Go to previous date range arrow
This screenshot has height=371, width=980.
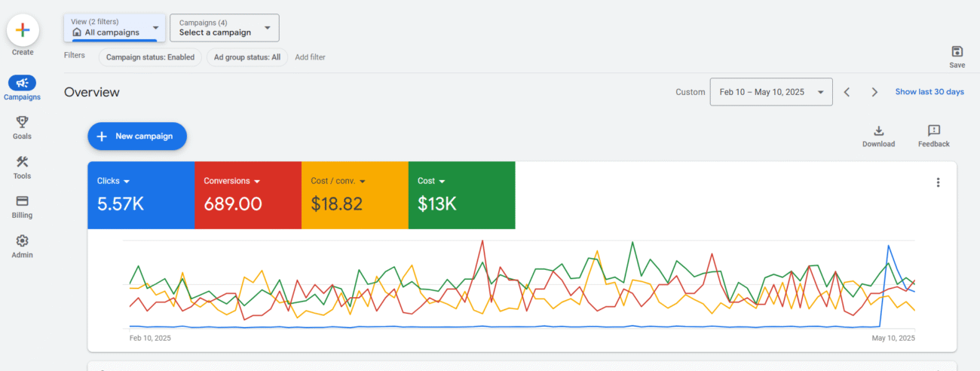pos(847,92)
